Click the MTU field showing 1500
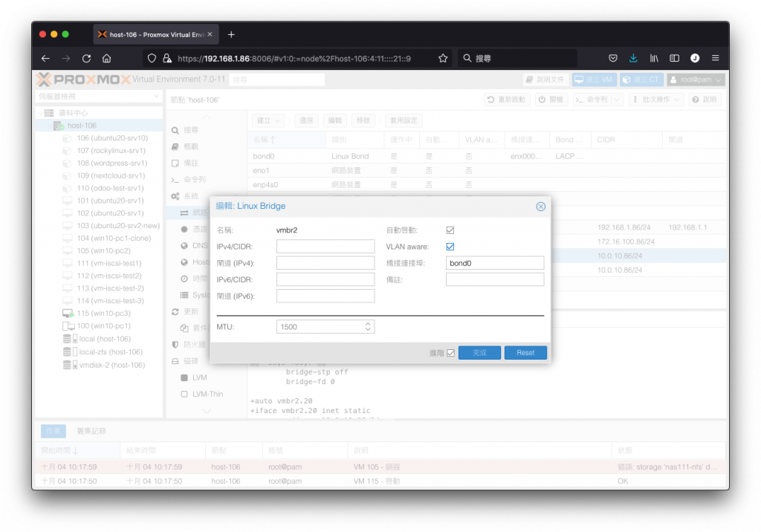The height and width of the screenshot is (532, 761). click(320, 327)
